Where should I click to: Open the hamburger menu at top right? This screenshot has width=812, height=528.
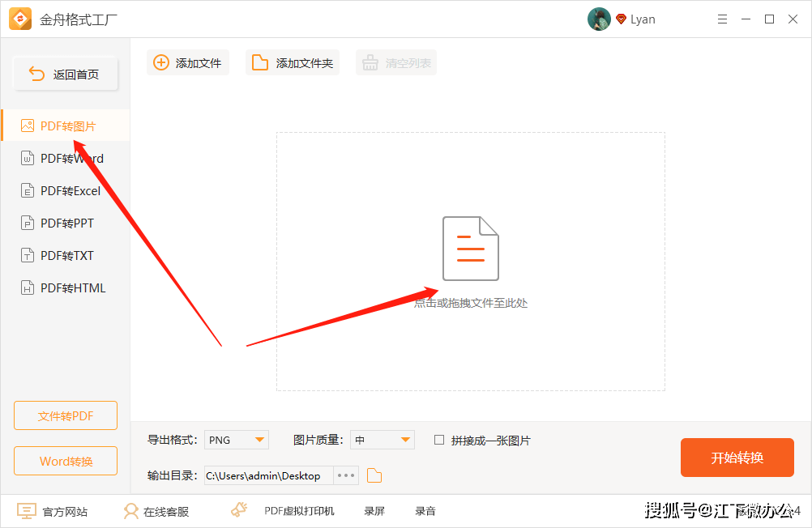[x=722, y=19]
